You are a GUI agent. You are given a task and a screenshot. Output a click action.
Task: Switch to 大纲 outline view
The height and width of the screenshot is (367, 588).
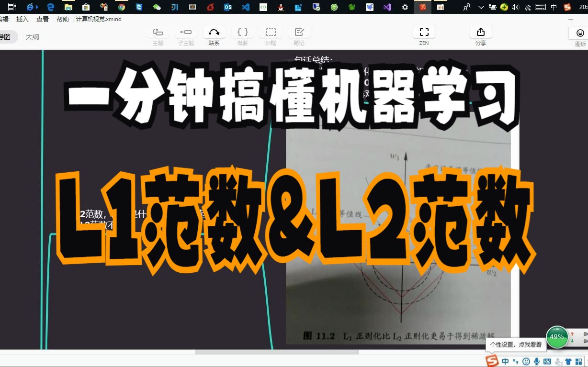point(32,37)
